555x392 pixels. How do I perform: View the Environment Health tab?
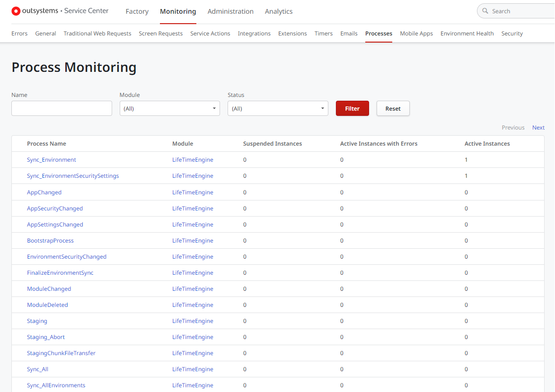tap(467, 34)
